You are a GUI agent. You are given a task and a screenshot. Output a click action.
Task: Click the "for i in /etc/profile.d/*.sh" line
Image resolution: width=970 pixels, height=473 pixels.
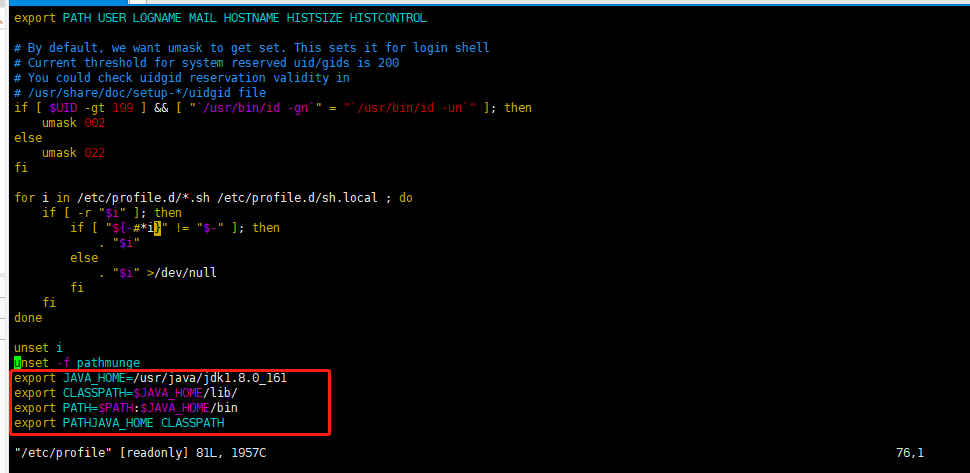(x=213, y=198)
